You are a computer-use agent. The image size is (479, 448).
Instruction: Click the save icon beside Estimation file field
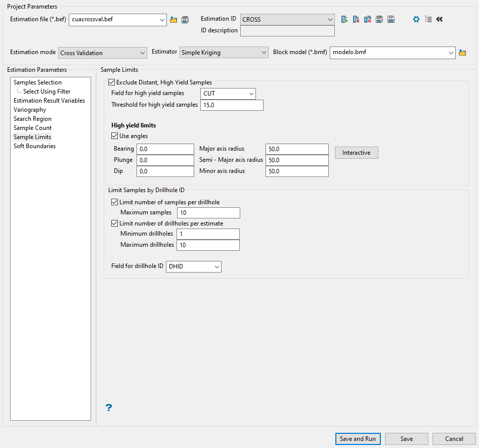(x=185, y=20)
